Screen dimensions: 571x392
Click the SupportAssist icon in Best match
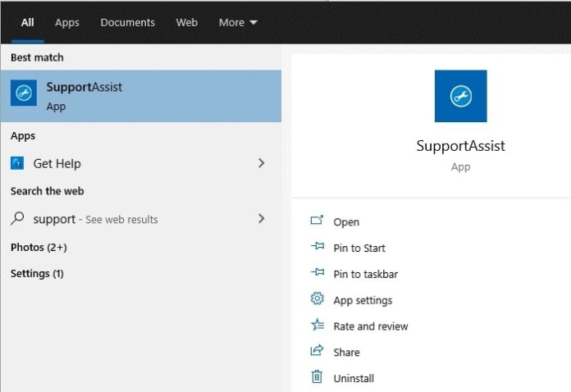pyautogui.click(x=24, y=93)
